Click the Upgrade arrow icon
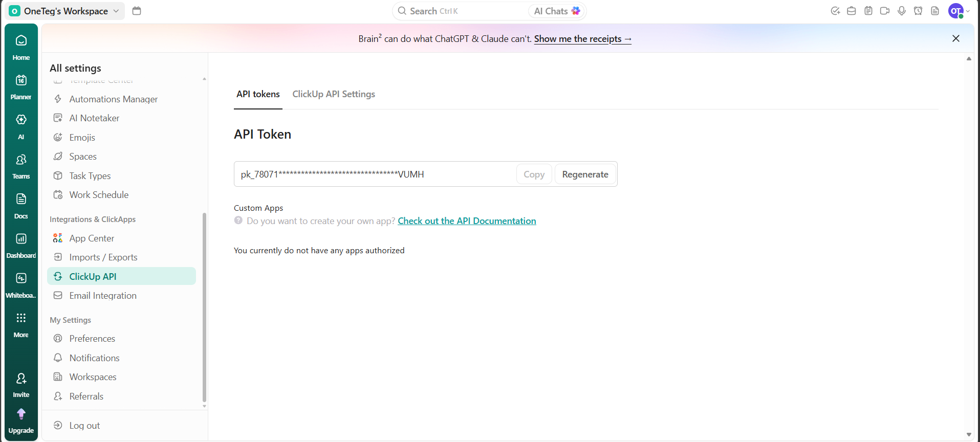 pyautogui.click(x=21, y=414)
